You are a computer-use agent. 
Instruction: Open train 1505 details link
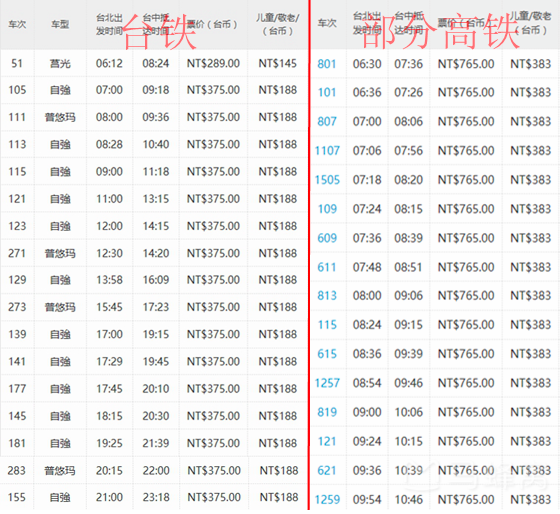[x=327, y=180]
